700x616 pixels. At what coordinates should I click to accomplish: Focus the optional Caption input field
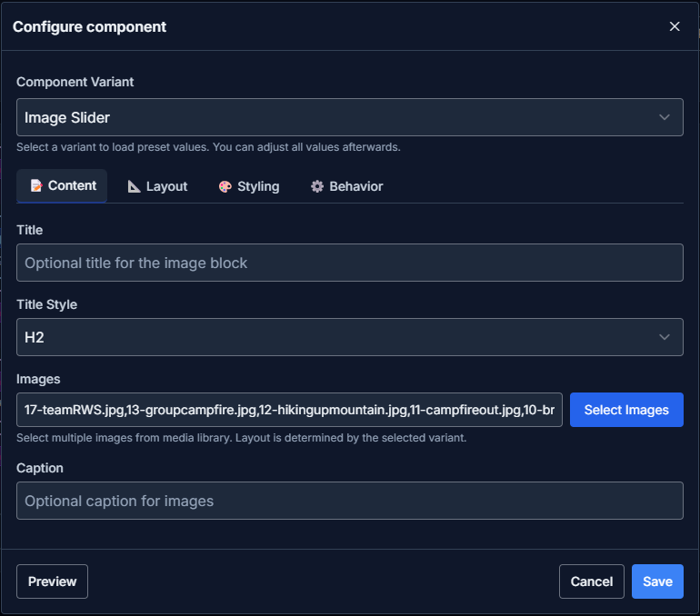[x=349, y=501]
